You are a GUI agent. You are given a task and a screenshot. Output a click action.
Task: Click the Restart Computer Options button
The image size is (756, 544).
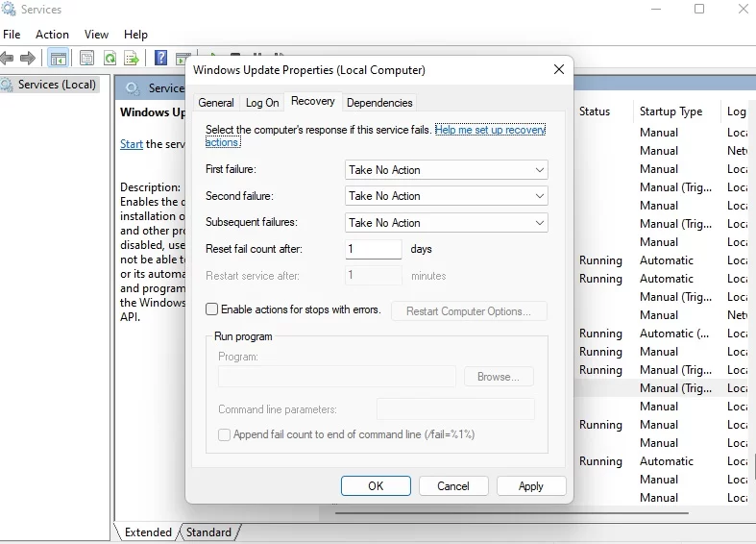pos(469,311)
